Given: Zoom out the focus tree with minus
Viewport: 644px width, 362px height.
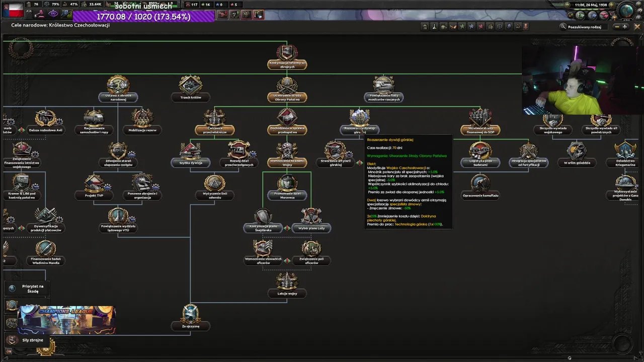Looking at the screenshot, I should [x=617, y=27].
